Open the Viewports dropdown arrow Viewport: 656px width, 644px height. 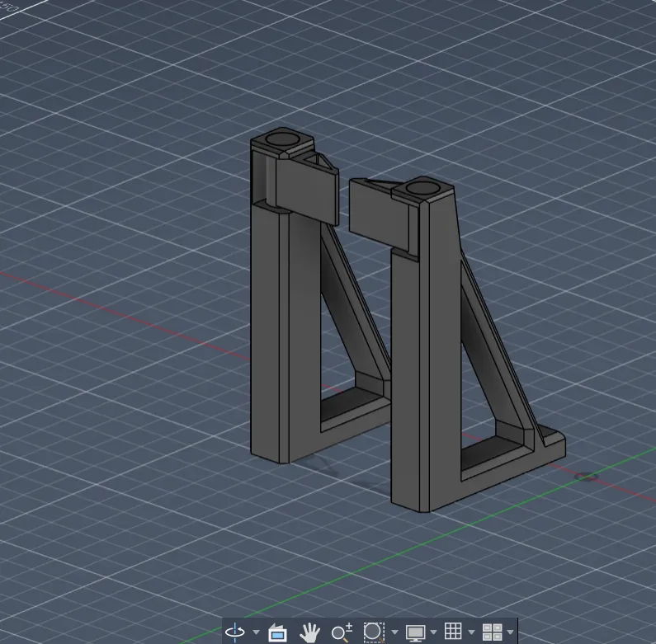pyautogui.click(x=510, y=632)
